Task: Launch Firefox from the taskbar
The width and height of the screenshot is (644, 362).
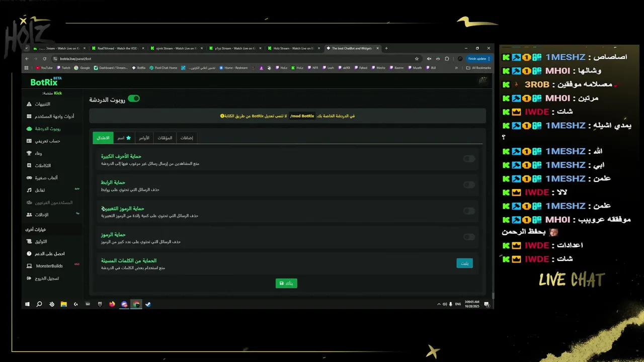Action: coord(112,304)
